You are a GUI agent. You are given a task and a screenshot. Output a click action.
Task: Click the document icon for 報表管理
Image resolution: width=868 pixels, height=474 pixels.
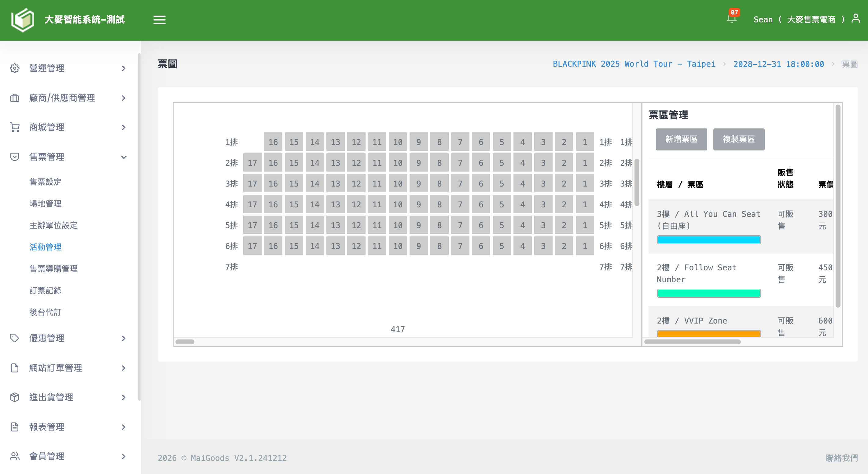click(14, 427)
